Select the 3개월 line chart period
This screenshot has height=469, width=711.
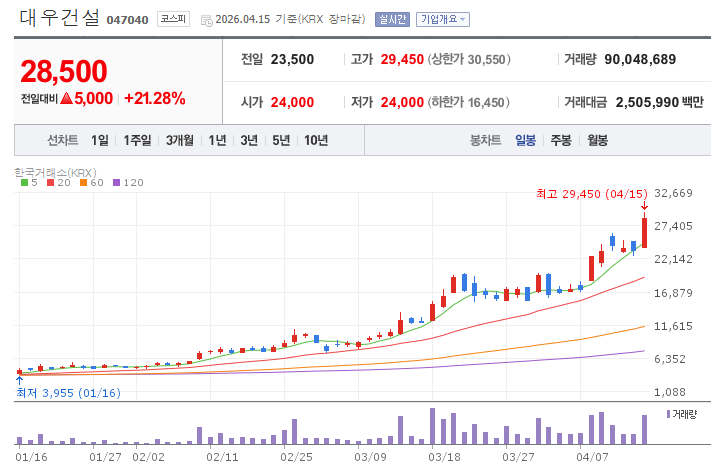click(x=180, y=140)
